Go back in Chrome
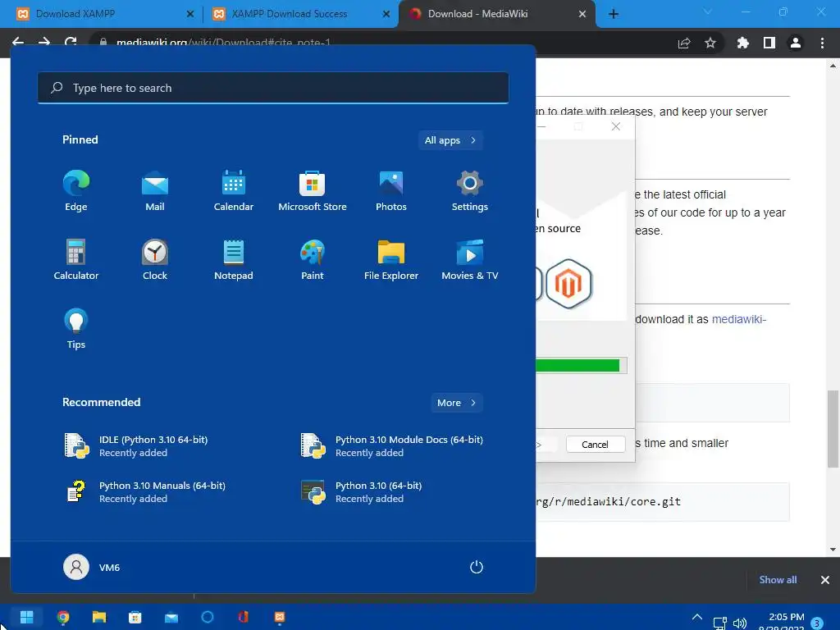Image resolution: width=840 pixels, height=630 pixels. tap(18, 42)
